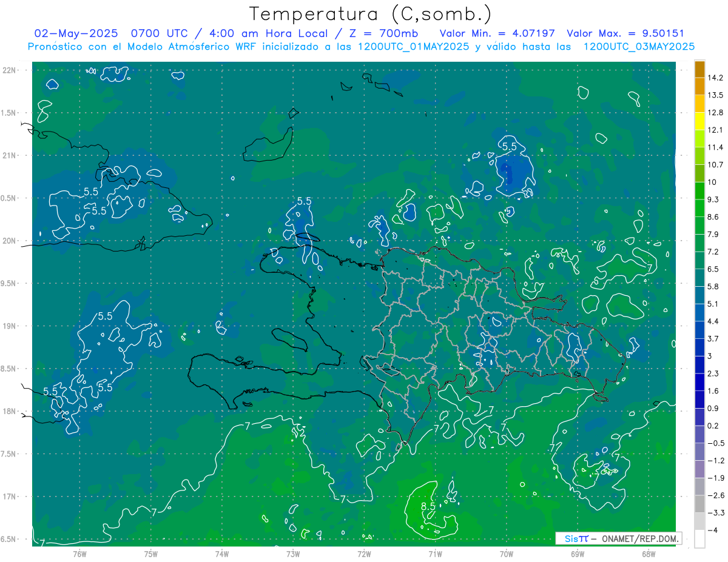
Task: Click the '4.4' legend value
Action: [x=715, y=321]
